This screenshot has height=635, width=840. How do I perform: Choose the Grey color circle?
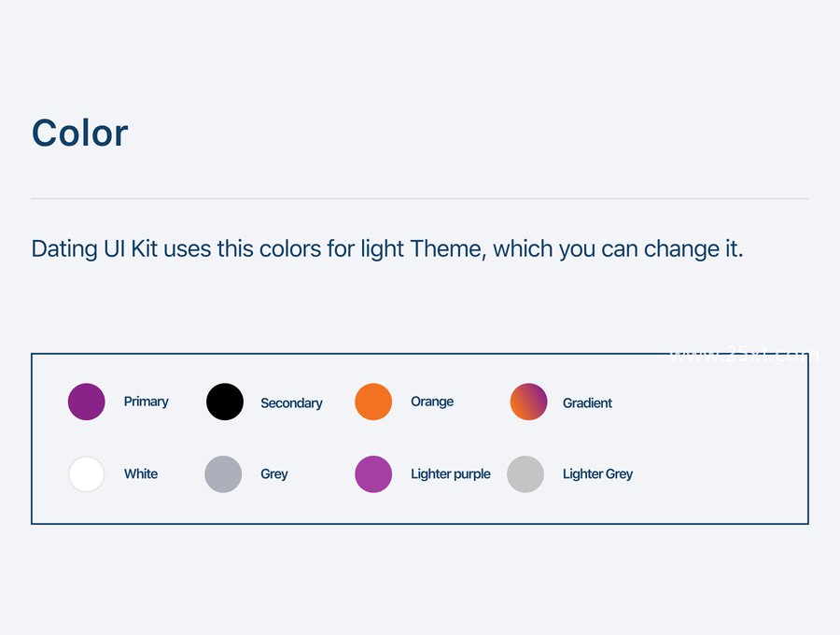pyautogui.click(x=223, y=473)
